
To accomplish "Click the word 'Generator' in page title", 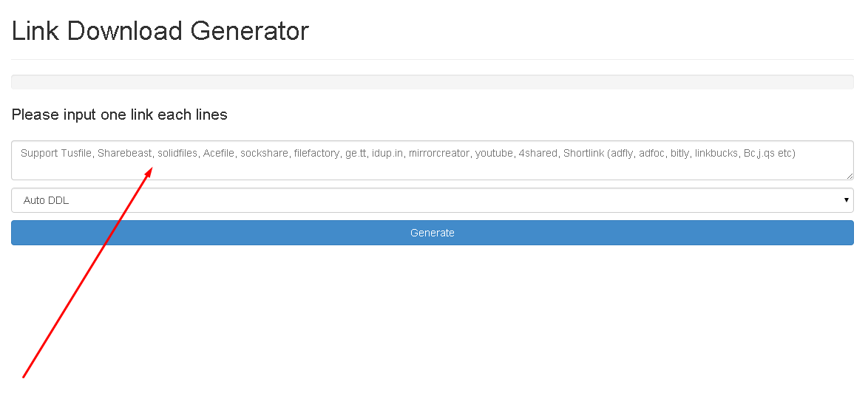I will 250,30.
